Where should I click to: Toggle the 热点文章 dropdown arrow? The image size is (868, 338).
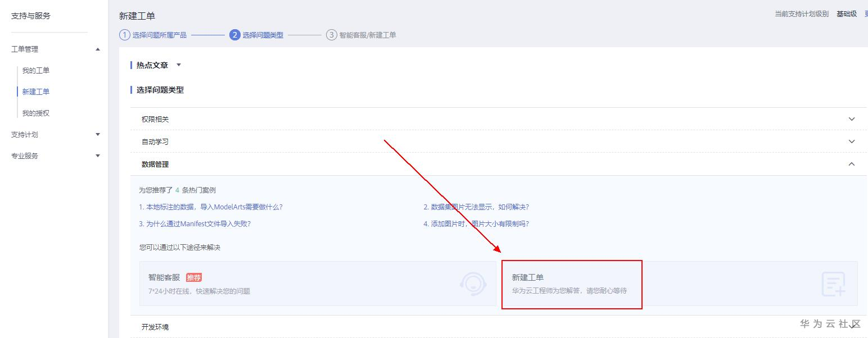[179, 65]
